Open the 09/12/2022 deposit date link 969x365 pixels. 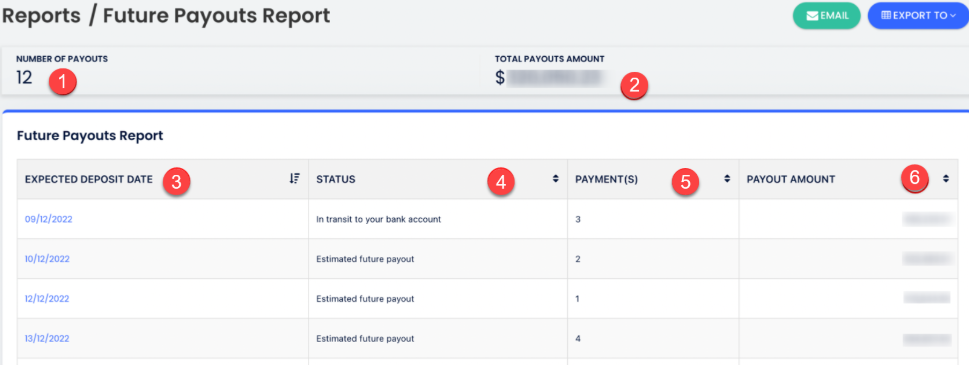tap(48, 219)
